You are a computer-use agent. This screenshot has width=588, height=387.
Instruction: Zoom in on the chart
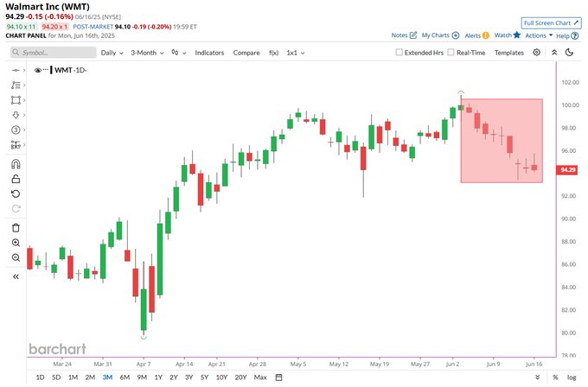(x=16, y=243)
